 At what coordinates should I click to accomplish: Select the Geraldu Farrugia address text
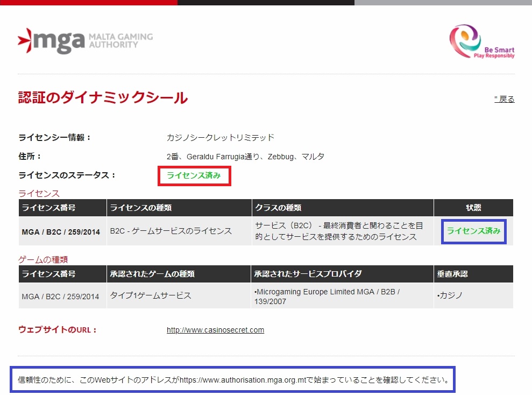[245, 157]
